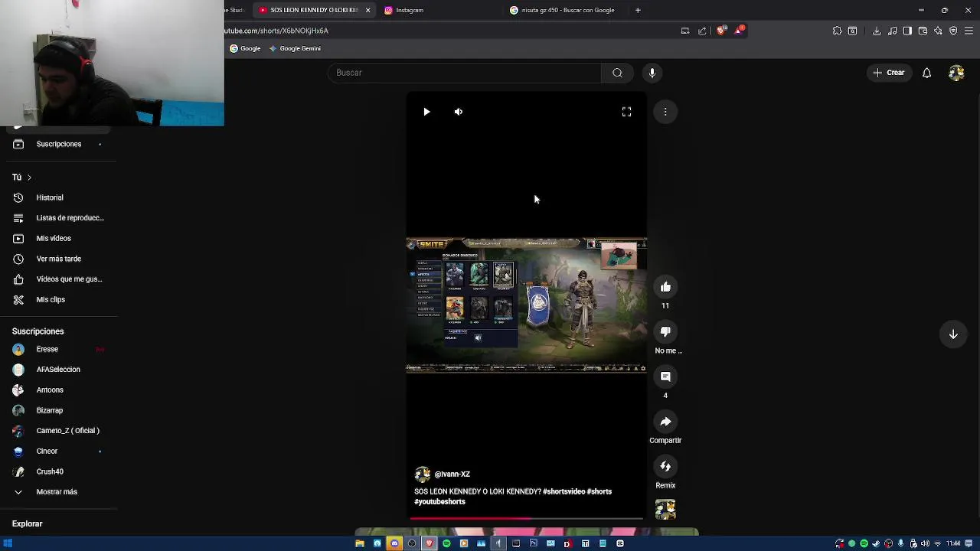Go to the next short arrow
The height and width of the screenshot is (551, 980).
pos(953,334)
